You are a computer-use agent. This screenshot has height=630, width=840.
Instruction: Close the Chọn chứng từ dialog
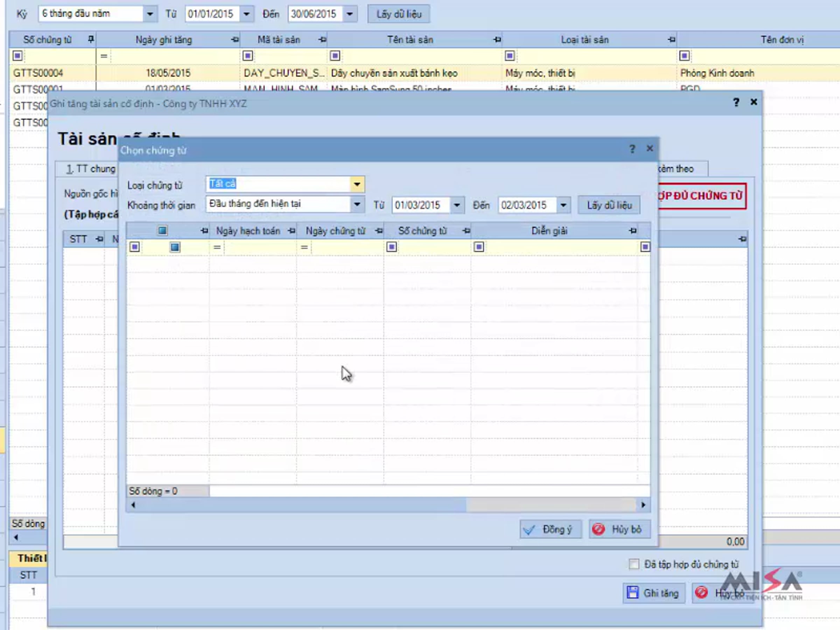tap(650, 148)
